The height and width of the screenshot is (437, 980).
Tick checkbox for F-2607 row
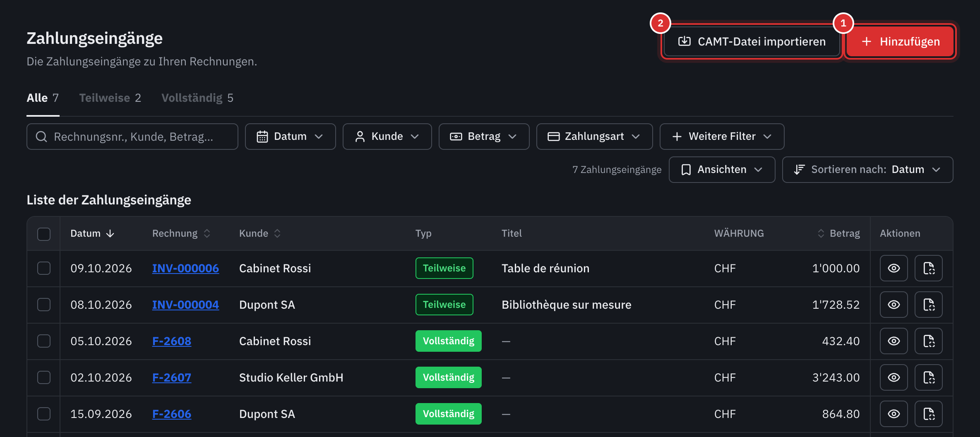(44, 377)
